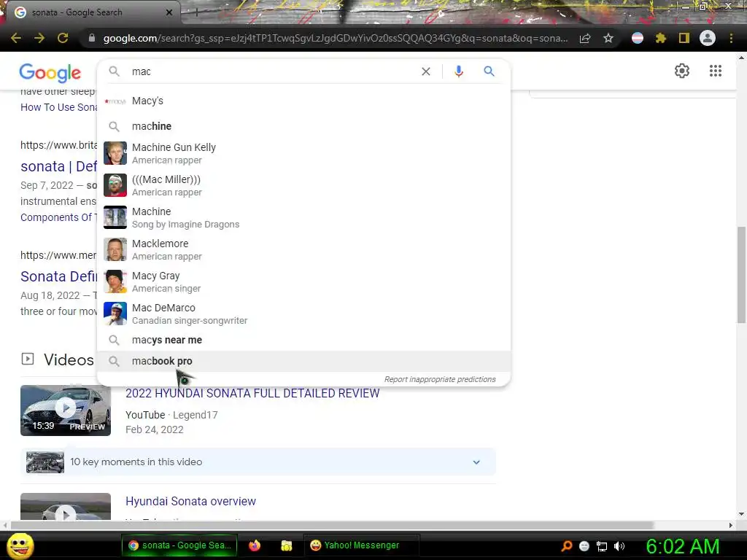747x560 pixels.
Task: Click the Videos section heading
Action: (69, 359)
